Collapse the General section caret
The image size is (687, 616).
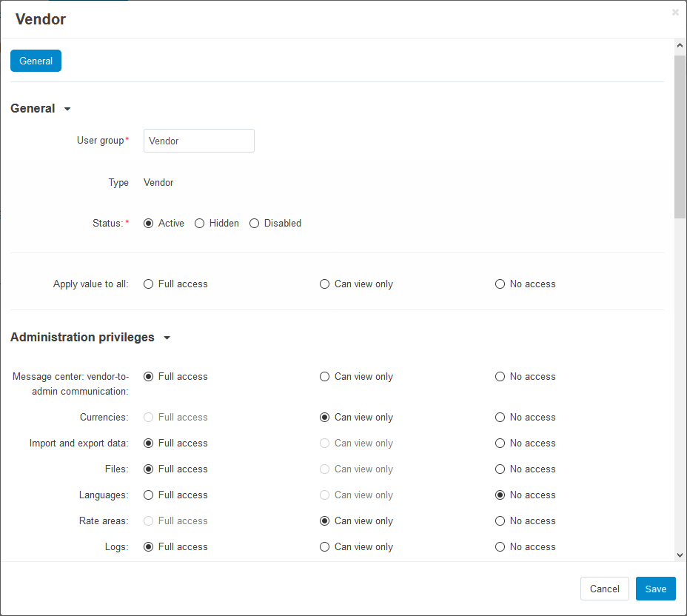click(x=67, y=109)
